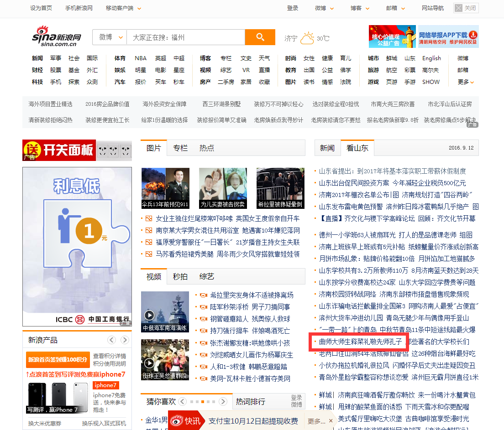Switch to the 专栏 tab
The height and width of the screenshot is (430, 504).
180,148
